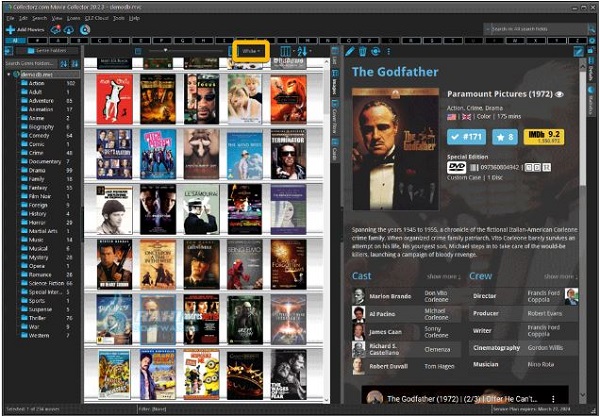This screenshot has height=416, width=600.
Task: Click the search all fields input box
Action: [x=539, y=29]
